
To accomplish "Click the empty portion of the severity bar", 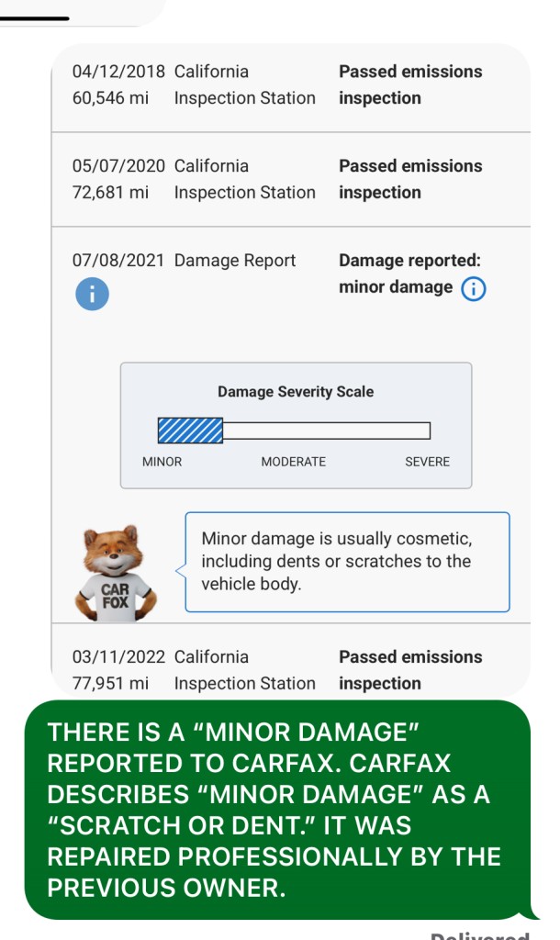I will pyautogui.click(x=327, y=431).
